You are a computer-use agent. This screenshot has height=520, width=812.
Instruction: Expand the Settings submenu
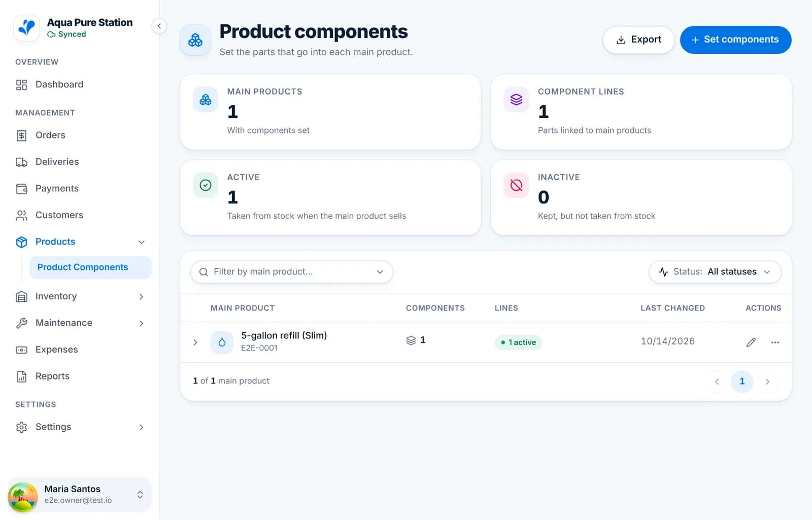(142, 427)
